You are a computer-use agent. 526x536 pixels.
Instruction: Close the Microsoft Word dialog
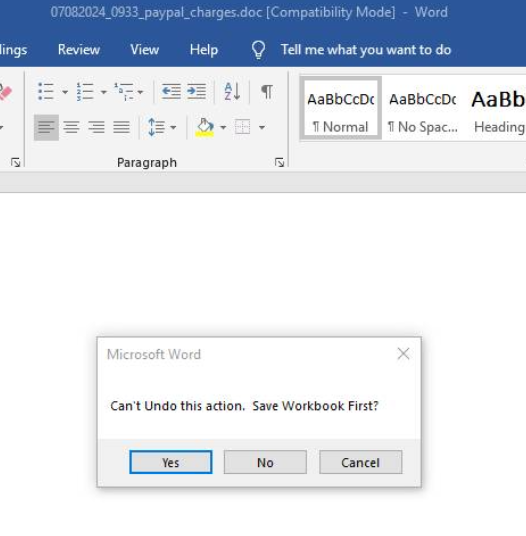(x=403, y=354)
